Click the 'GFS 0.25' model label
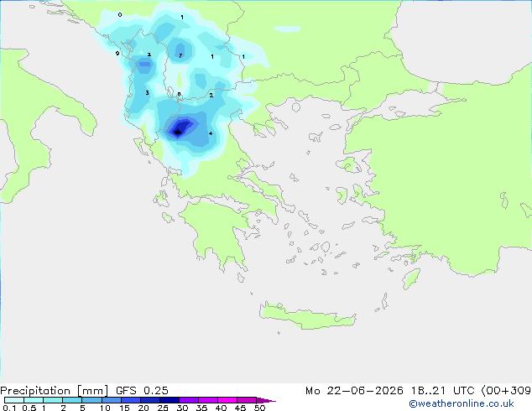 pyautogui.click(x=142, y=390)
